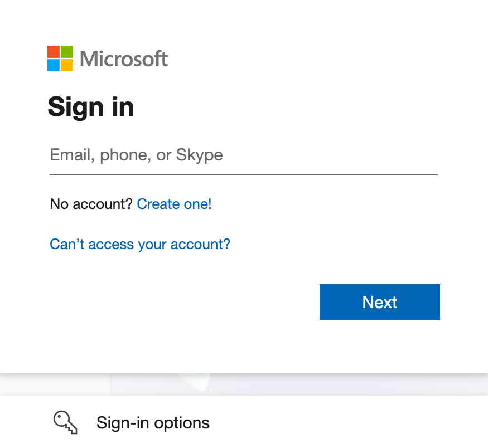This screenshot has height=448, width=488.
Task: Select the blue square in the Microsoft logo
Action: (53, 64)
